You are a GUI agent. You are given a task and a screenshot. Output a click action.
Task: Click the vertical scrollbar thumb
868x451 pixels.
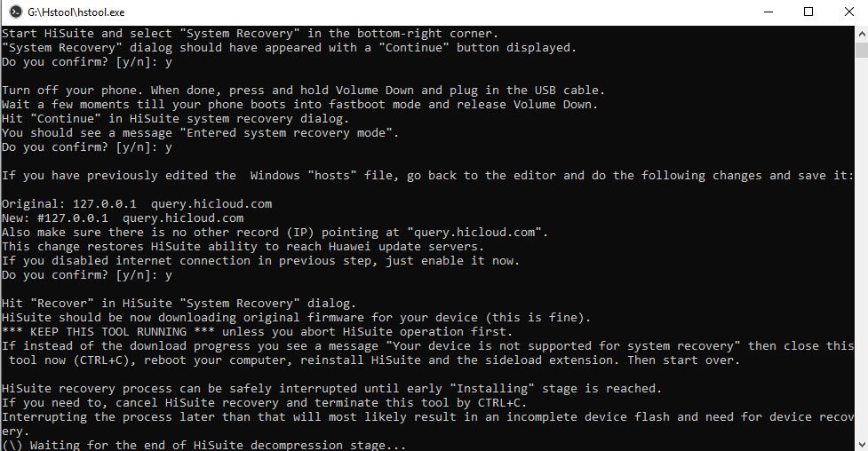862,50
